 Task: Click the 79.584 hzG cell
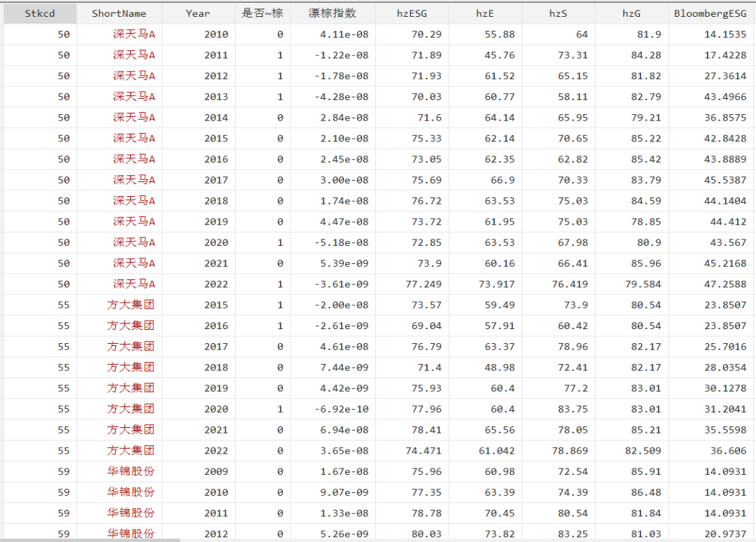point(631,284)
